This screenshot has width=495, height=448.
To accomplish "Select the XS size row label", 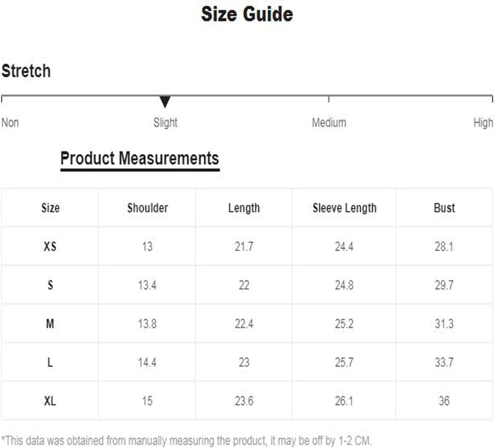I will tap(50, 246).
